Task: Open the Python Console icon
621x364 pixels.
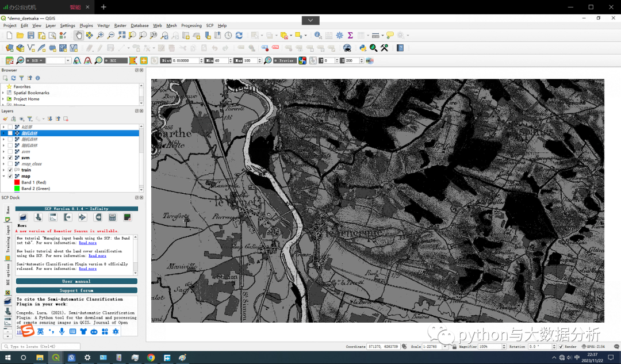Action: (363, 48)
